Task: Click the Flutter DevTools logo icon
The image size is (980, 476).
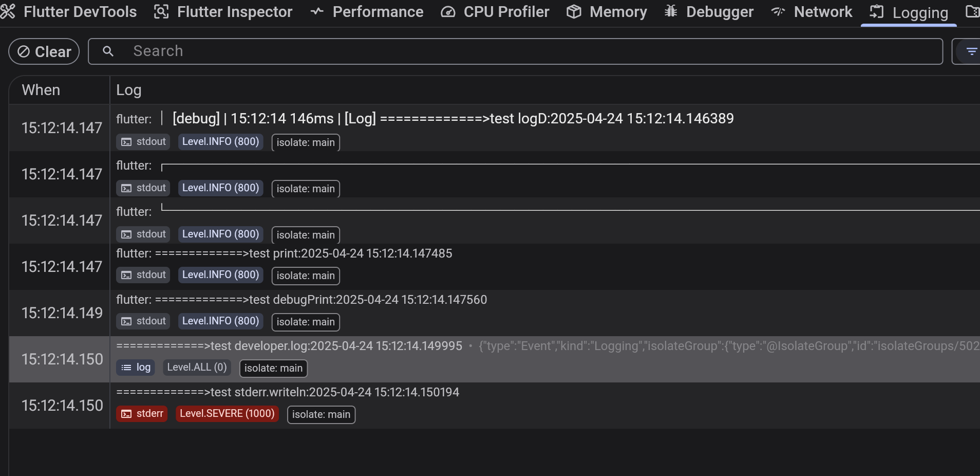Action: coord(8,11)
